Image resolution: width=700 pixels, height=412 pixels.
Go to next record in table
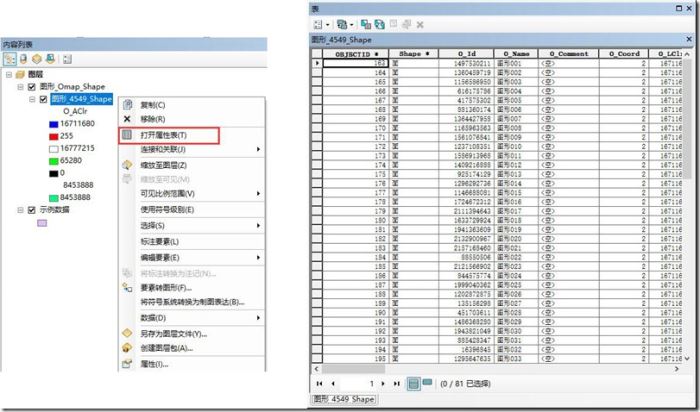pos(383,383)
